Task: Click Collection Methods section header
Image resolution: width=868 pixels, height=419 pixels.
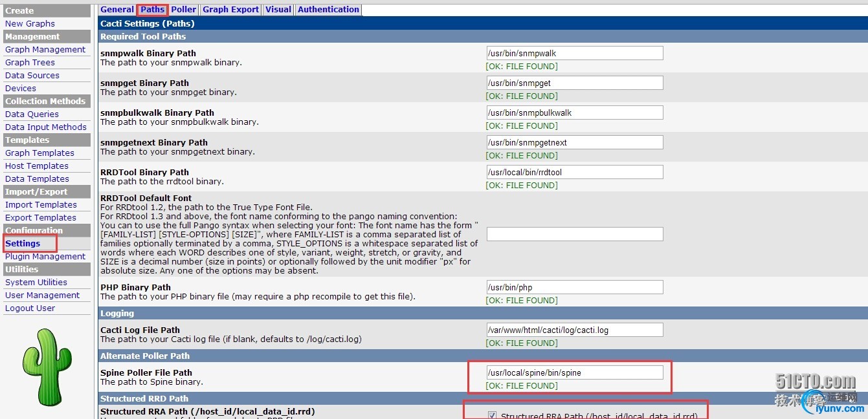Action: point(47,101)
